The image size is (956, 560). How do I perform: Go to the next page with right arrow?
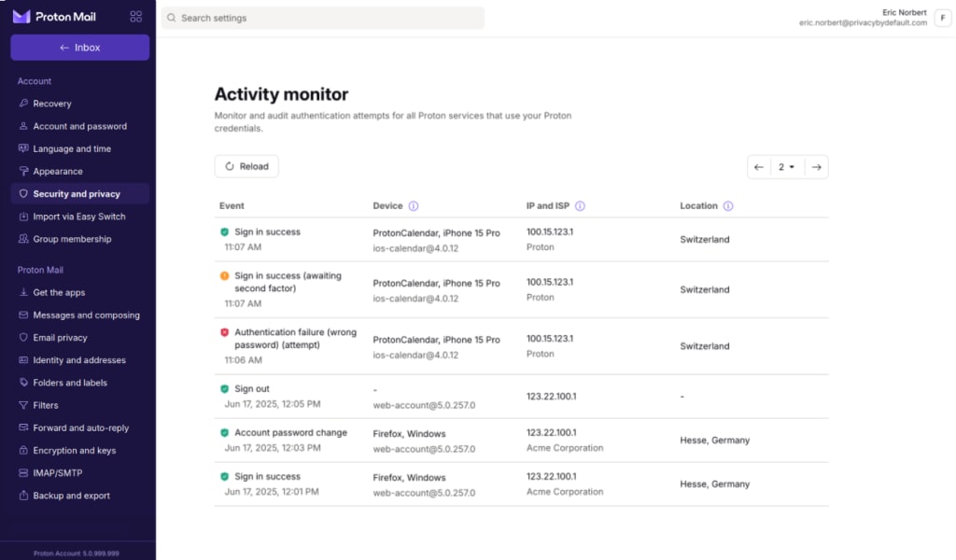(816, 166)
